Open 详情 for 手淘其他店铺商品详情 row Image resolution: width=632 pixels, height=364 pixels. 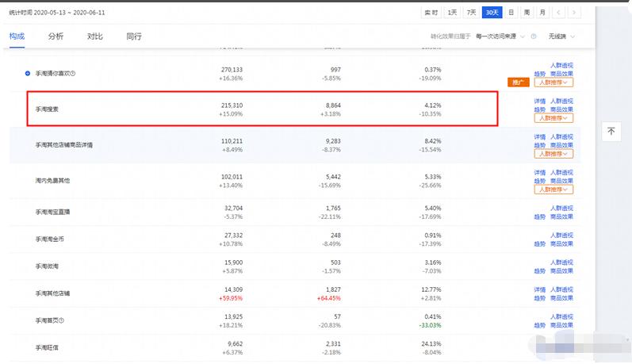(540, 137)
